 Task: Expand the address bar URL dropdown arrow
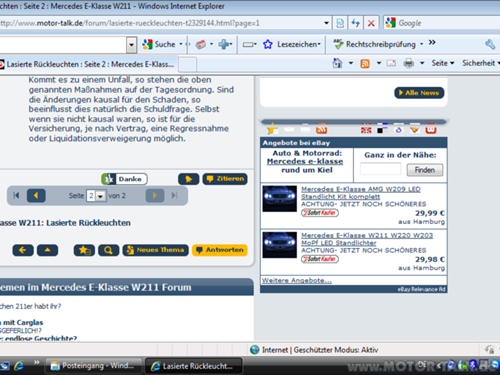pos(326,23)
